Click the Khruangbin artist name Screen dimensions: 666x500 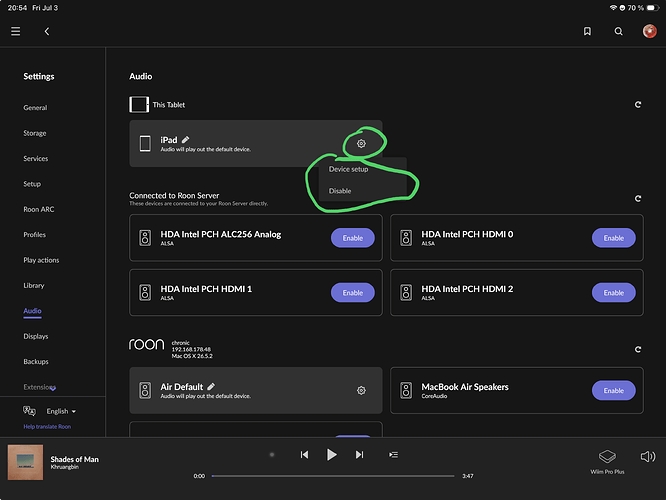click(65, 467)
